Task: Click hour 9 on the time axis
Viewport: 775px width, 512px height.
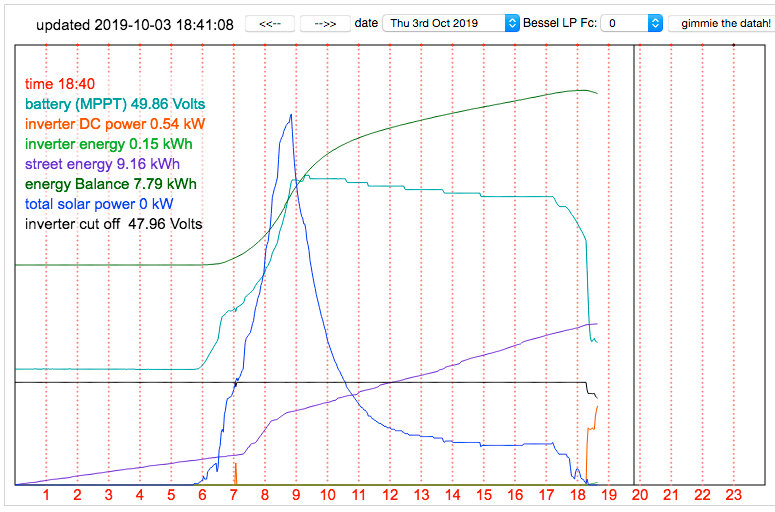Action: [x=296, y=495]
